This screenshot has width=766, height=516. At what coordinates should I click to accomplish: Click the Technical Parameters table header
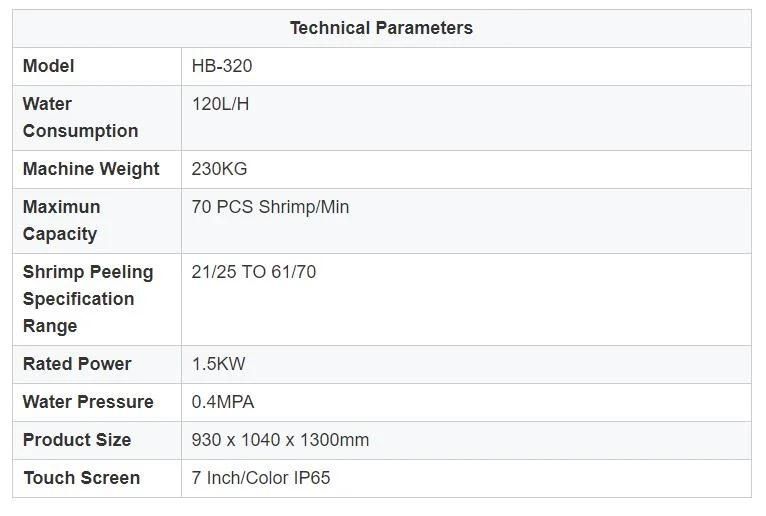[x=382, y=28]
